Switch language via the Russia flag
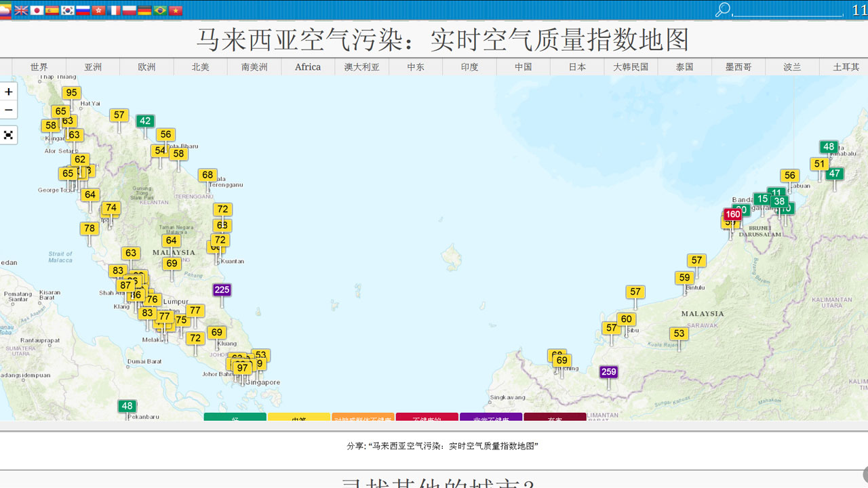The image size is (868, 488). (83, 10)
